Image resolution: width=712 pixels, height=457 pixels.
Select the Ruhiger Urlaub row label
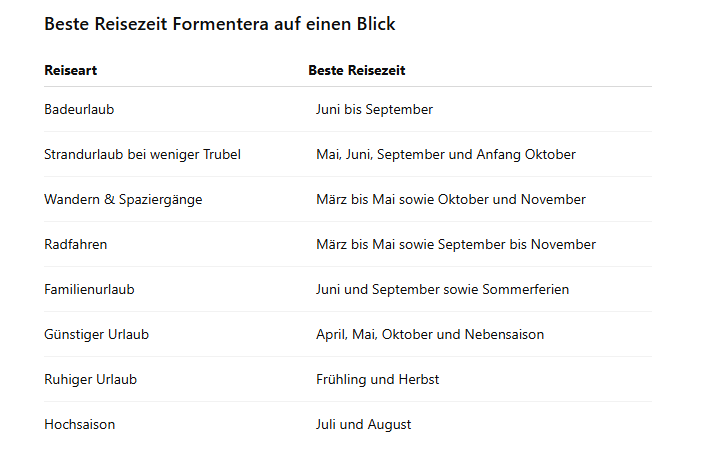(x=90, y=379)
